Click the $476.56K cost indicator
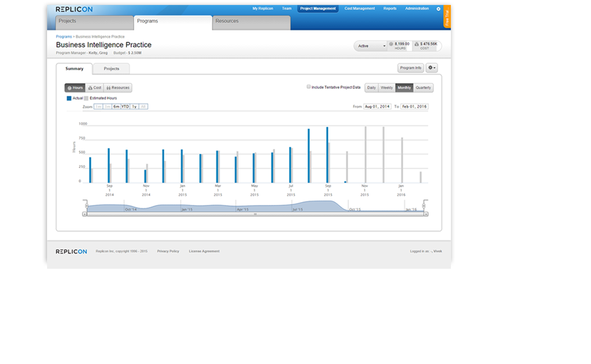Screen dimensions: 591x364 click(426, 45)
